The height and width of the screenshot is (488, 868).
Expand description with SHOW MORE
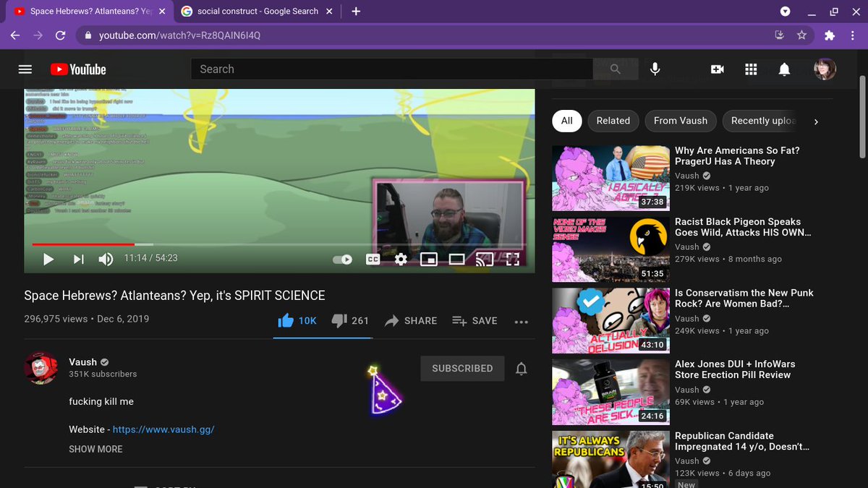pyautogui.click(x=95, y=449)
